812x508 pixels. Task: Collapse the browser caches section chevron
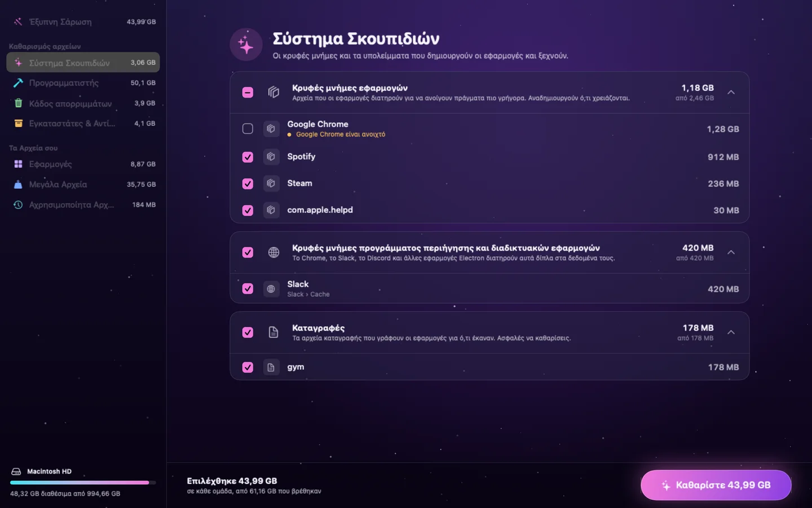point(731,252)
